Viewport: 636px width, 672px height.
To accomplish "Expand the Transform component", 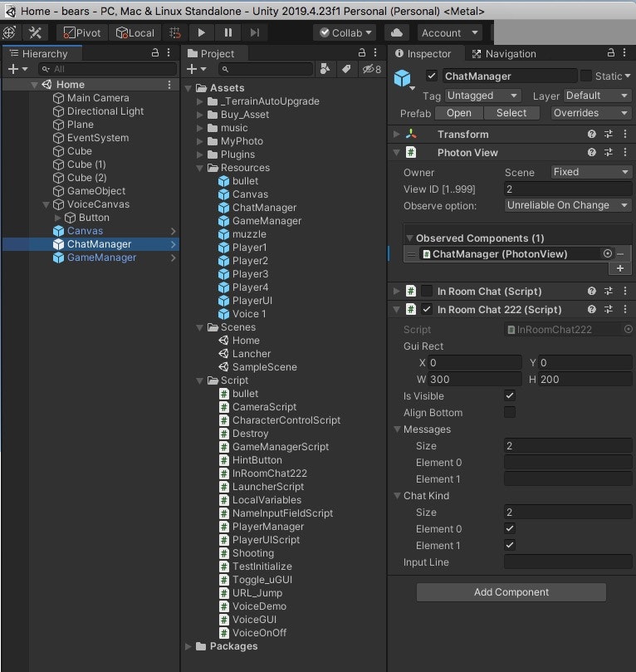I will point(397,134).
